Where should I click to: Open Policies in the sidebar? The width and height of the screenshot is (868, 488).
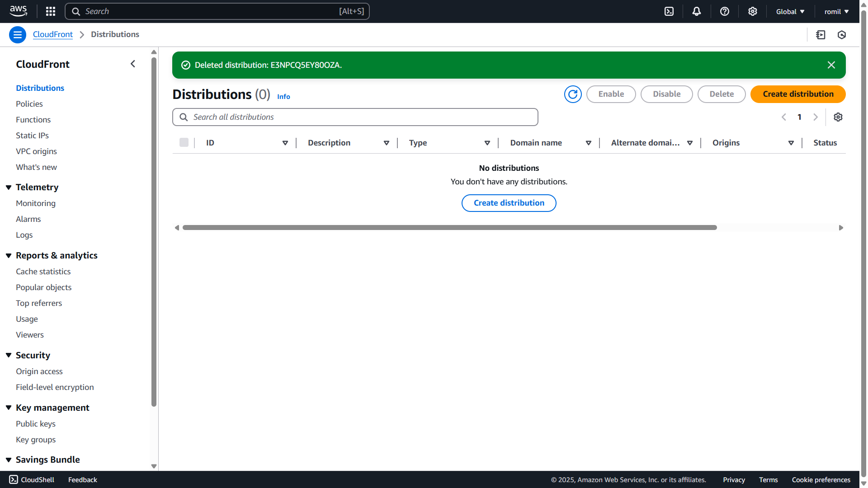(x=29, y=104)
